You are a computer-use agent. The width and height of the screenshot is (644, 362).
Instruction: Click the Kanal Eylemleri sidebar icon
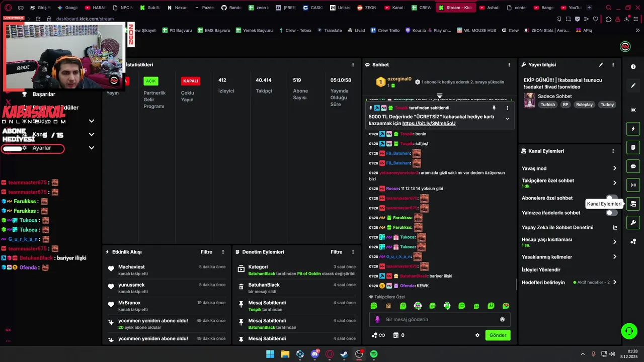[x=633, y=204]
